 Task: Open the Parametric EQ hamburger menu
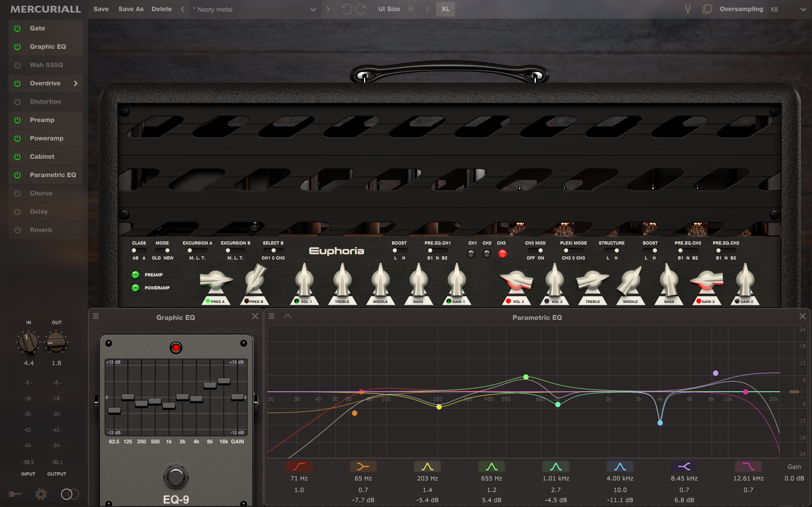click(x=272, y=316)
